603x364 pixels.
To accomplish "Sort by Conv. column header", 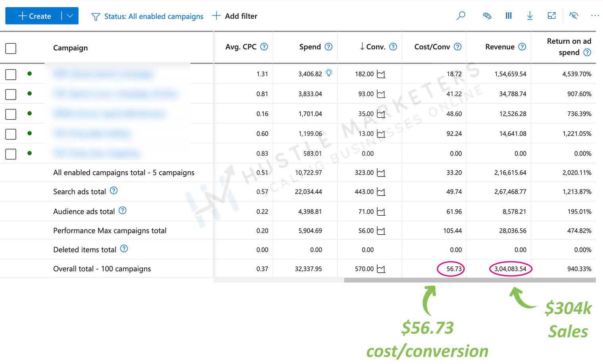I will click(x=373, y=47).
